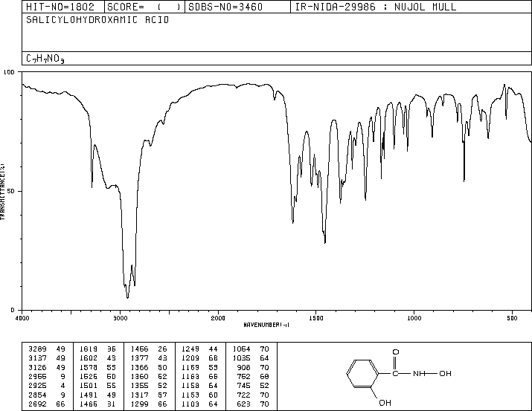Click the OH attached to NH
Image resolution: width=532 pixels, height=411 pixels.
pyautogui.click(x=445, y=373)
